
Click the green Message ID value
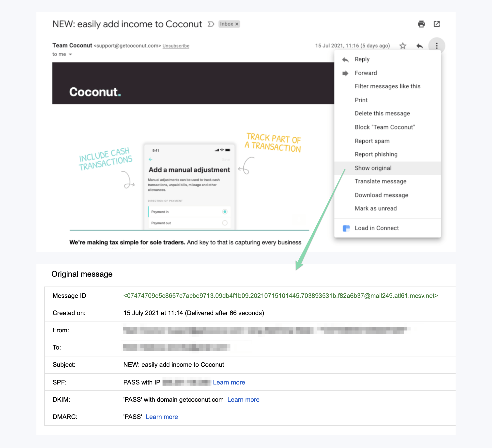click(281, 296)
